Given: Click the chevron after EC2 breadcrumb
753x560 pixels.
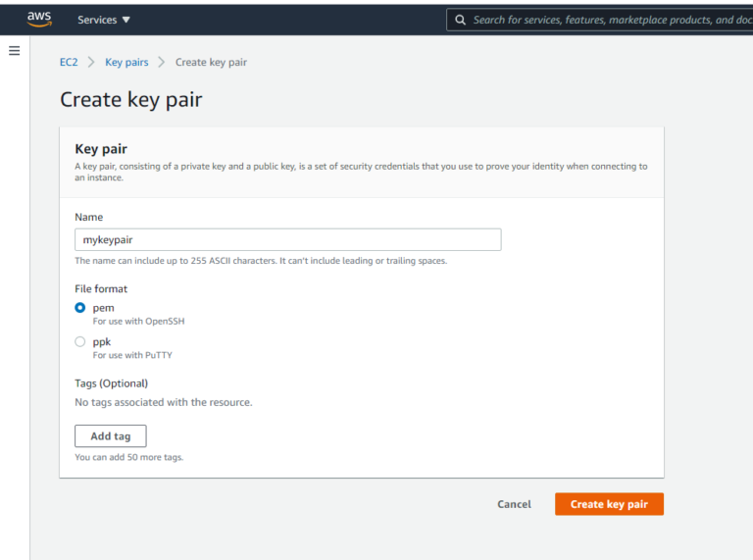Looking at the screenshot, I should coord(91,62).
